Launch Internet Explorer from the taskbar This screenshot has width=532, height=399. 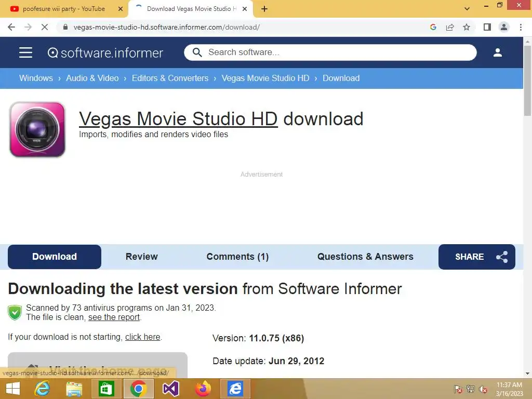pyautogui.click(x=43, y=389)
